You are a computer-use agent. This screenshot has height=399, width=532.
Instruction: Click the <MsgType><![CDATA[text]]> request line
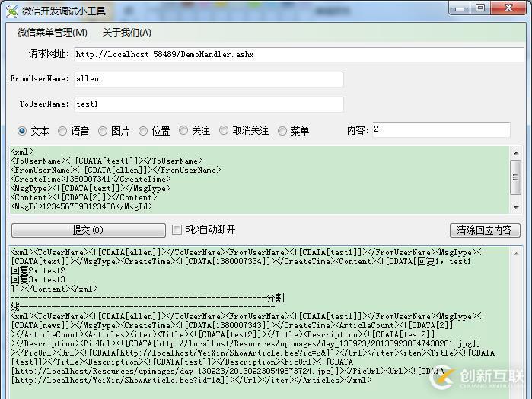91,189
